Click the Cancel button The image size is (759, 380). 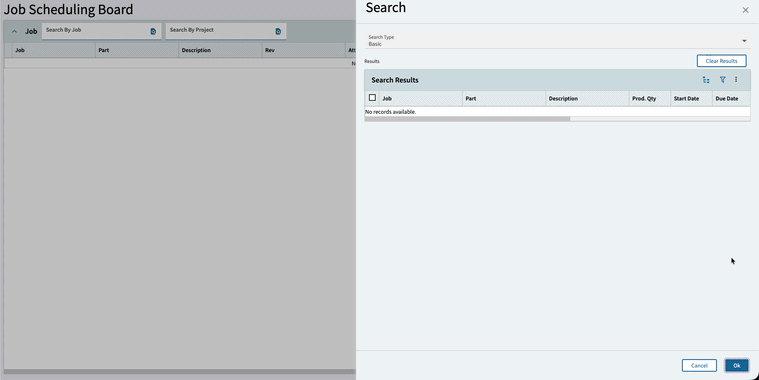coord(699,365)
